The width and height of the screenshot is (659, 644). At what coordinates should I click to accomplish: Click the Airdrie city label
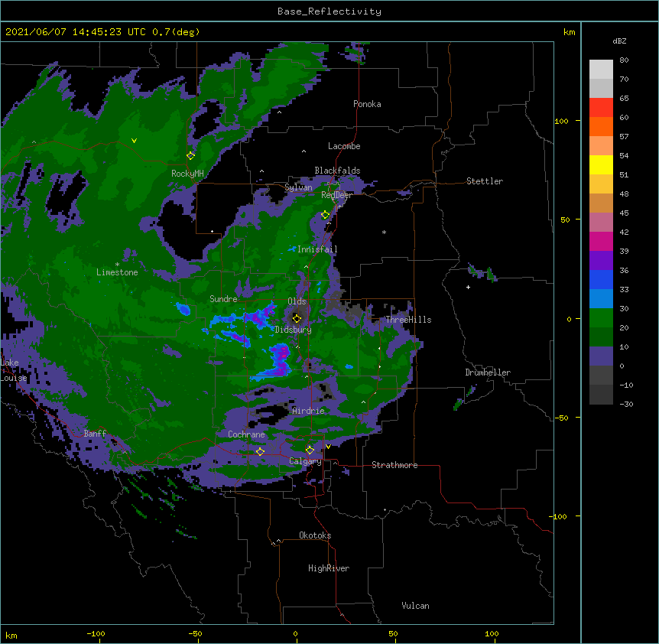(x=308, y=411)
